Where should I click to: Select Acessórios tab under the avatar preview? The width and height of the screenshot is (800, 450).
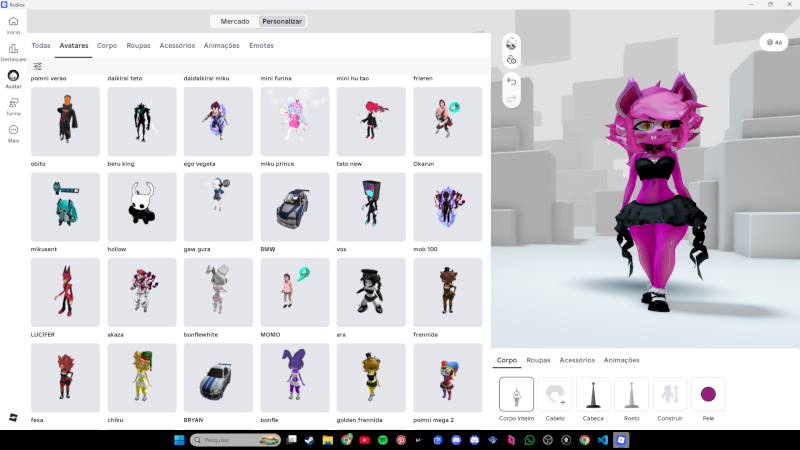click(x=577, y=360)
